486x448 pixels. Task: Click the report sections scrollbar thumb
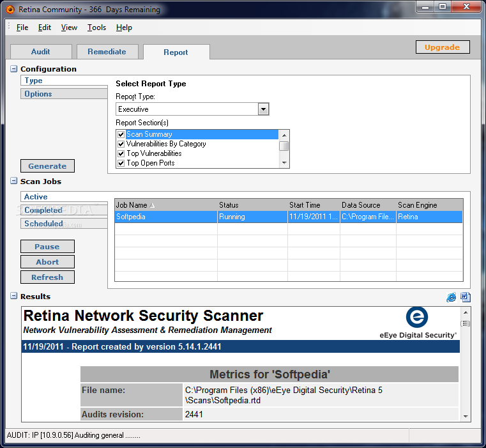tap(284, 146)
